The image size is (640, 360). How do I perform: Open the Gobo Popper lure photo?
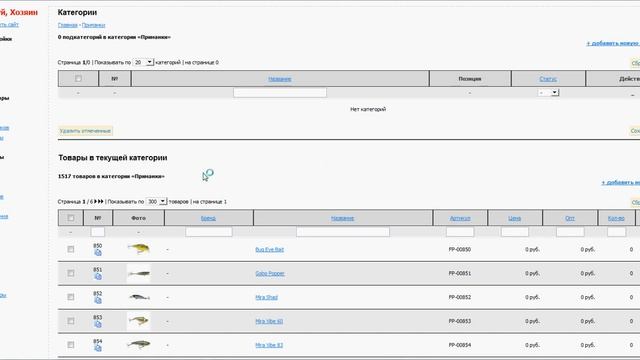pos(138,273)
